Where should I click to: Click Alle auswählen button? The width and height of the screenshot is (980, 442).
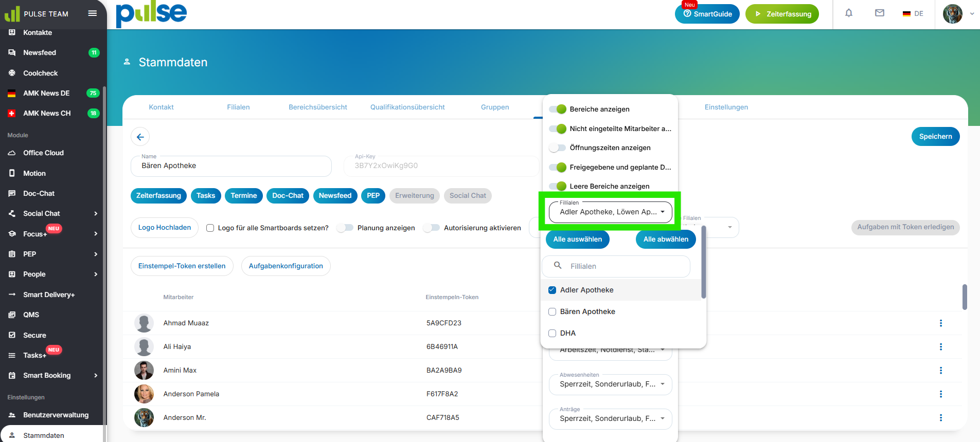pyautogui.click(x=578, y=239)
